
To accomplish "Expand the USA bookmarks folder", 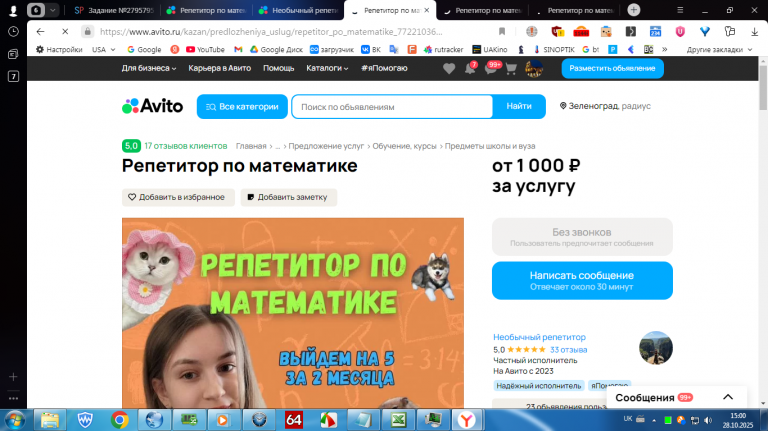I will tap(103, 49).
